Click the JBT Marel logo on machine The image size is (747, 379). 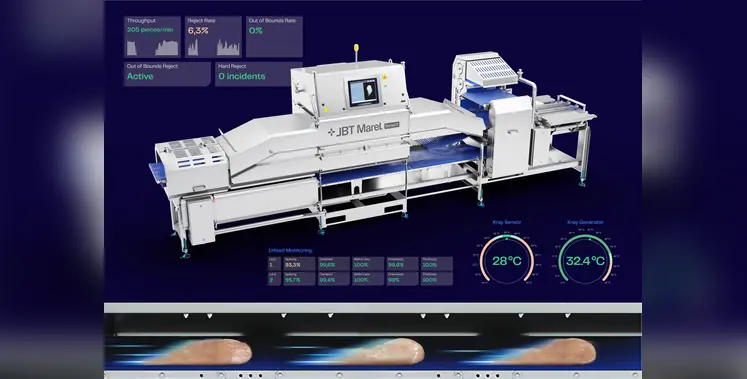point(363,130)
